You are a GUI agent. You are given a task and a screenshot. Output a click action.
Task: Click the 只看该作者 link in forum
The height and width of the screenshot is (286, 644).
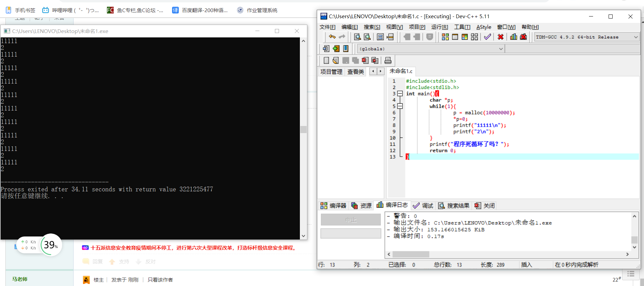tap(160, 280)
